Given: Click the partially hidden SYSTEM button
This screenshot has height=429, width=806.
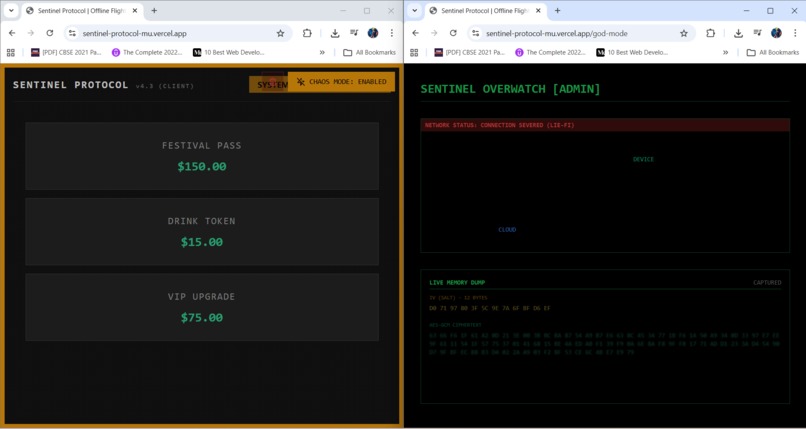Looking at the screenshot, I should 268,85.
